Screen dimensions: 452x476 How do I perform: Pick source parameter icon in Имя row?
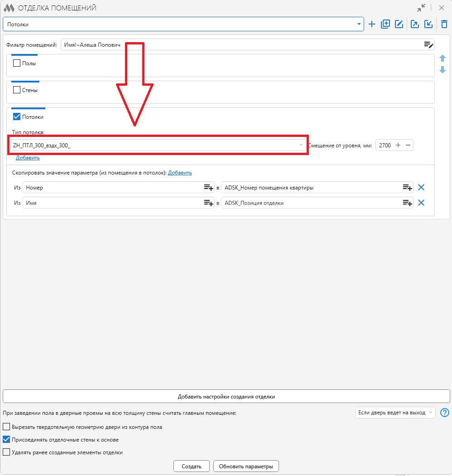point(209,203)
